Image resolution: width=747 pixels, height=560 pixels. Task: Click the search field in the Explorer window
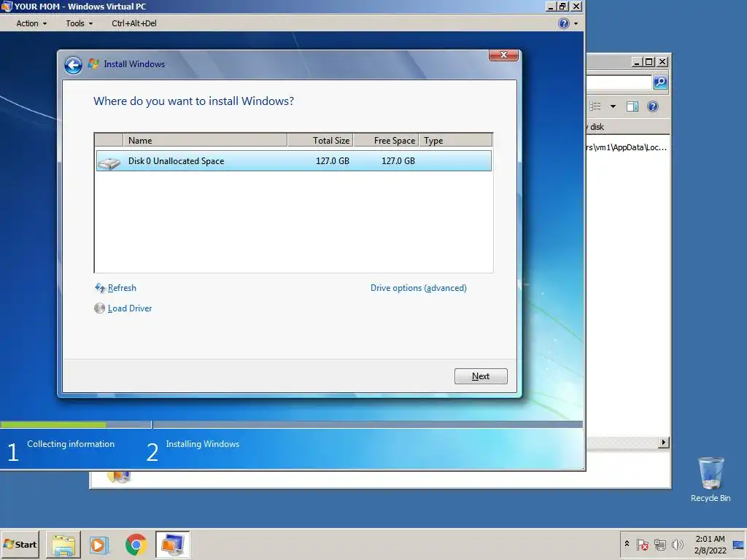[x=619, y=82]
